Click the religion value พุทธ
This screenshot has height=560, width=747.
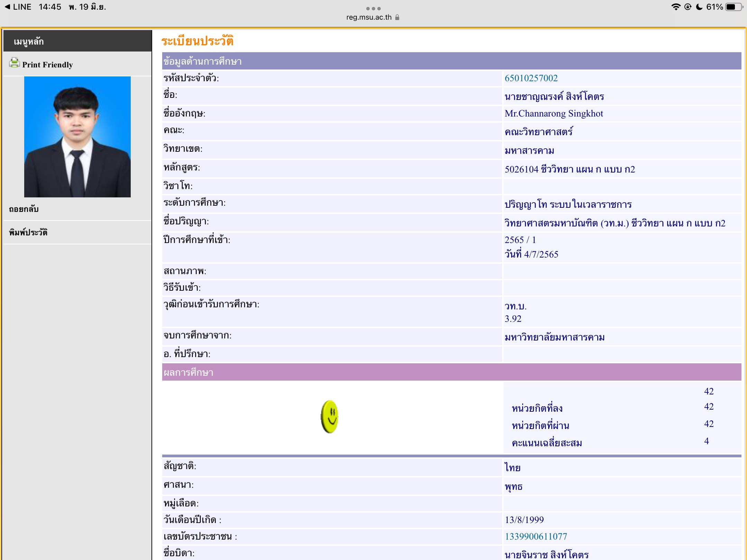coord(514,487)
